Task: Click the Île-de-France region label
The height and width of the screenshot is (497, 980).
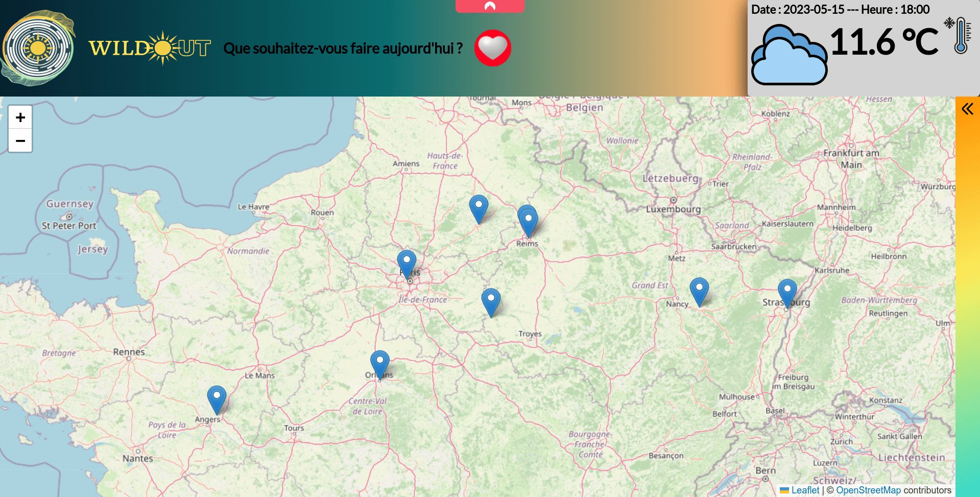Action: pos(423,300)
